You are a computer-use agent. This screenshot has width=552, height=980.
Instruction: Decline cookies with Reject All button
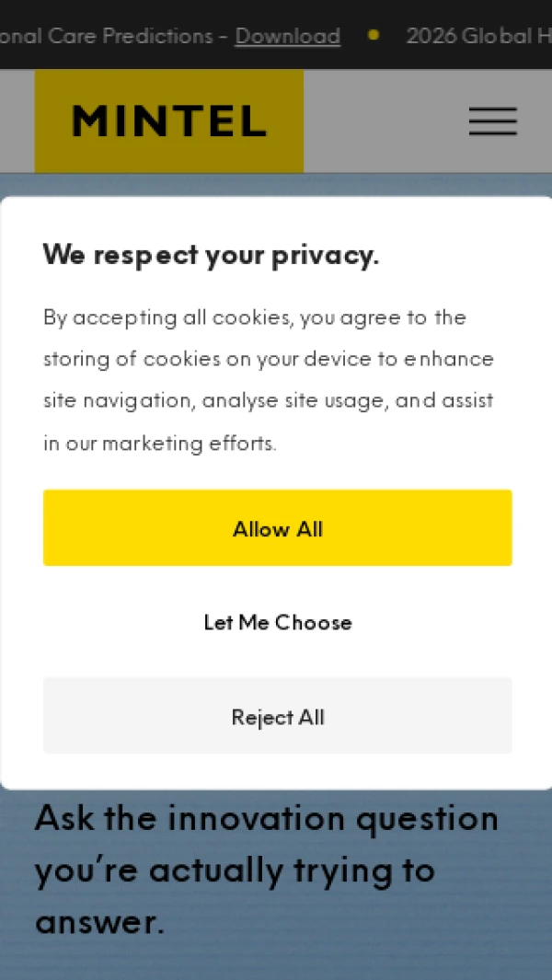point(278,716)
